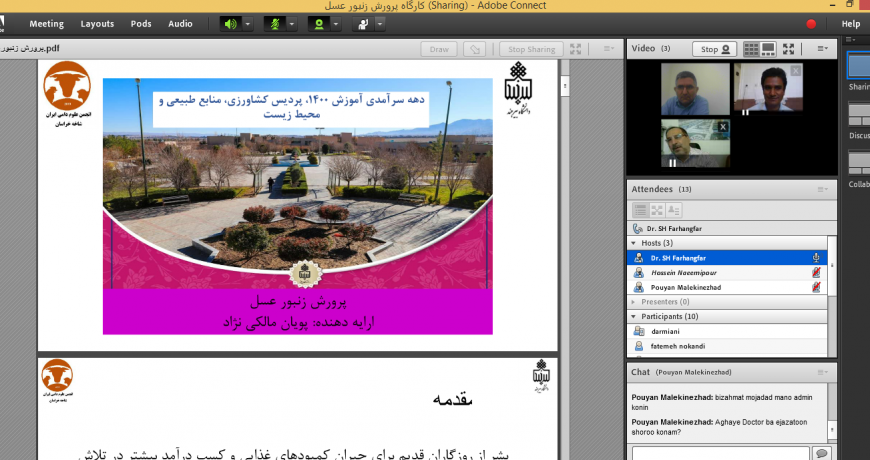Toggle the green speaker audio icon
The image size is (870, 460).
click(231, 24)
